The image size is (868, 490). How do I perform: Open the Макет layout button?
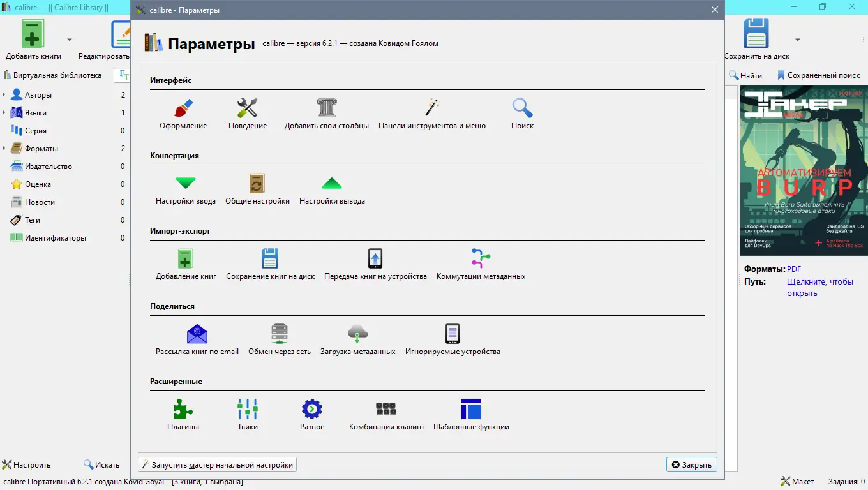tap(797, 482)
